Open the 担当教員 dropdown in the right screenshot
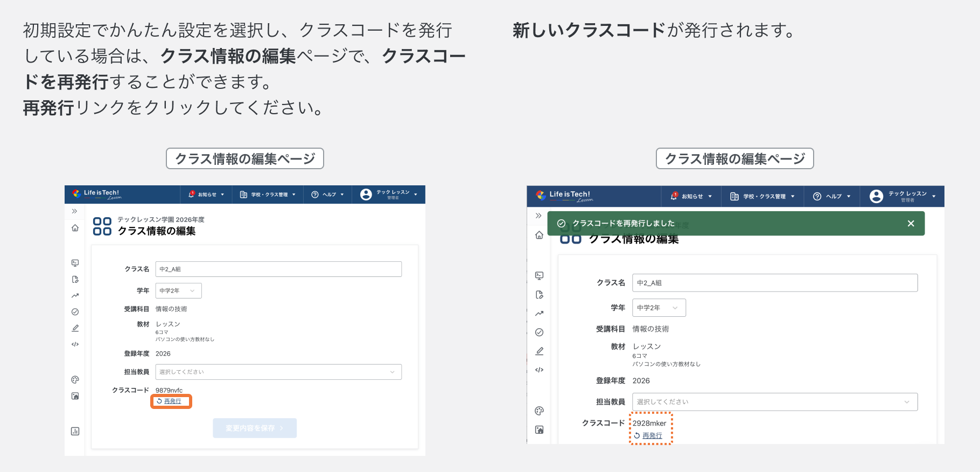Viewport: 980px width, 472px height. pos(774,402)
